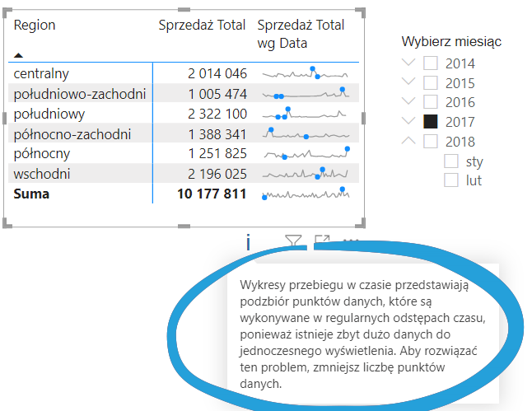Viewport: 532px width, 411px height.
Task: Collapse the 2018 year node
Action: pos(408,141)
